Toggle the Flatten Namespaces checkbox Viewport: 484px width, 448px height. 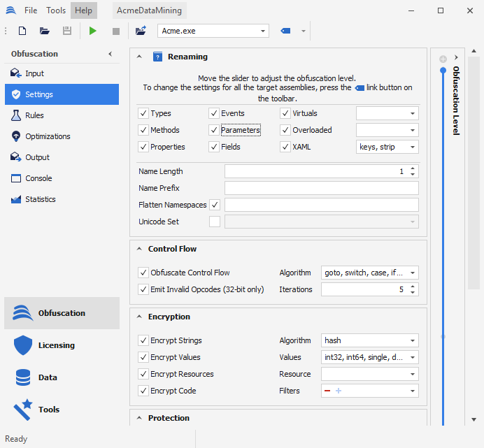tap(215, 205)
